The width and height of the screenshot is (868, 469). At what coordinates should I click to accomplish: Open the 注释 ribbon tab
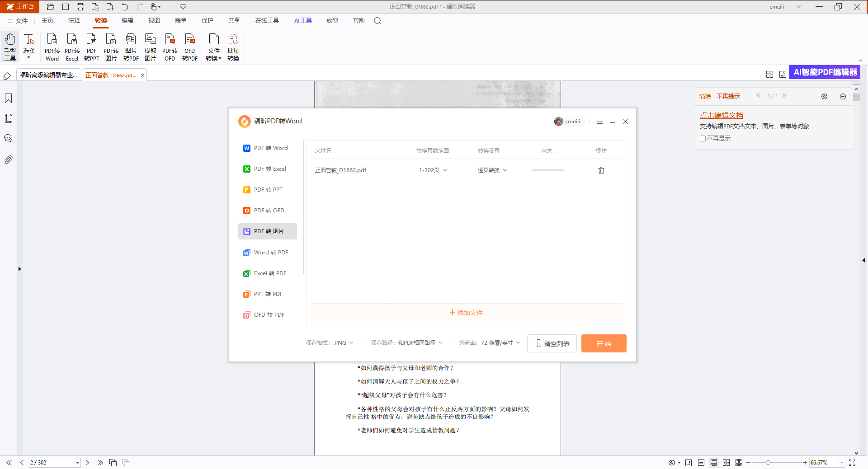(x=74, y=21)
